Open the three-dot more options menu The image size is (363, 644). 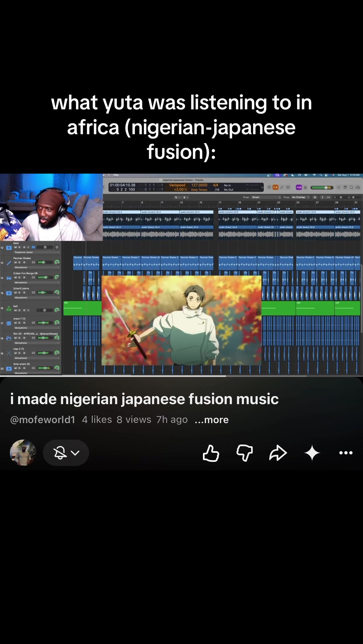(346, 453)
